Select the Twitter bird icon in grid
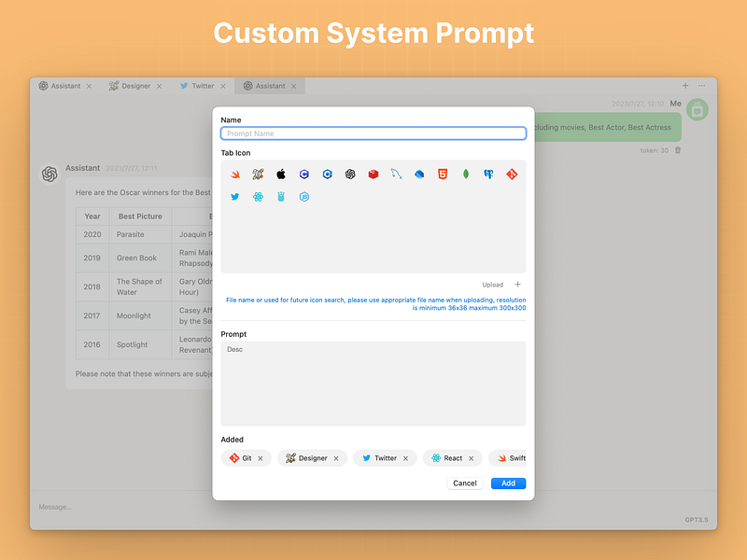The image size is (747, 560). (x=235, y=197)
